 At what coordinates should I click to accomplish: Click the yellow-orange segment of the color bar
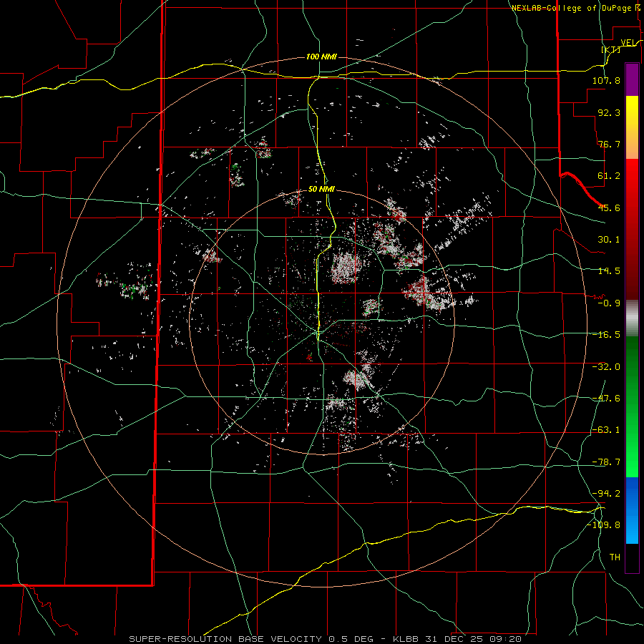632,127
